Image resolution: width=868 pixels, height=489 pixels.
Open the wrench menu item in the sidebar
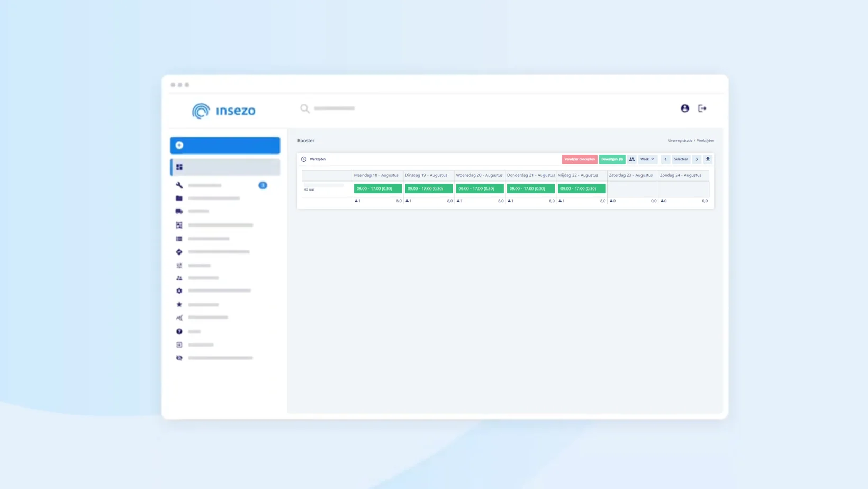pos(179,185)
